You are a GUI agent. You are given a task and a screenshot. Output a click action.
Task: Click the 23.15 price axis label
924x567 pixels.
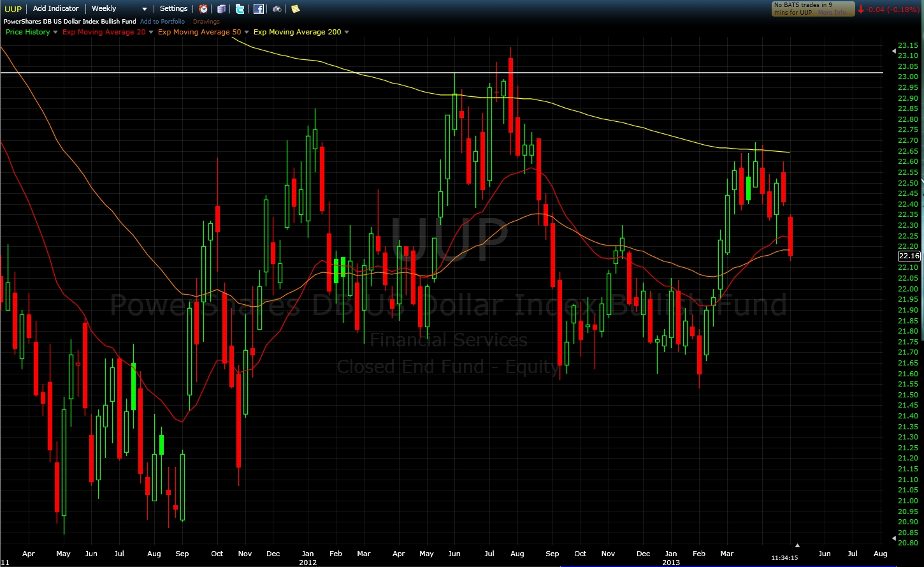[908, 45]
